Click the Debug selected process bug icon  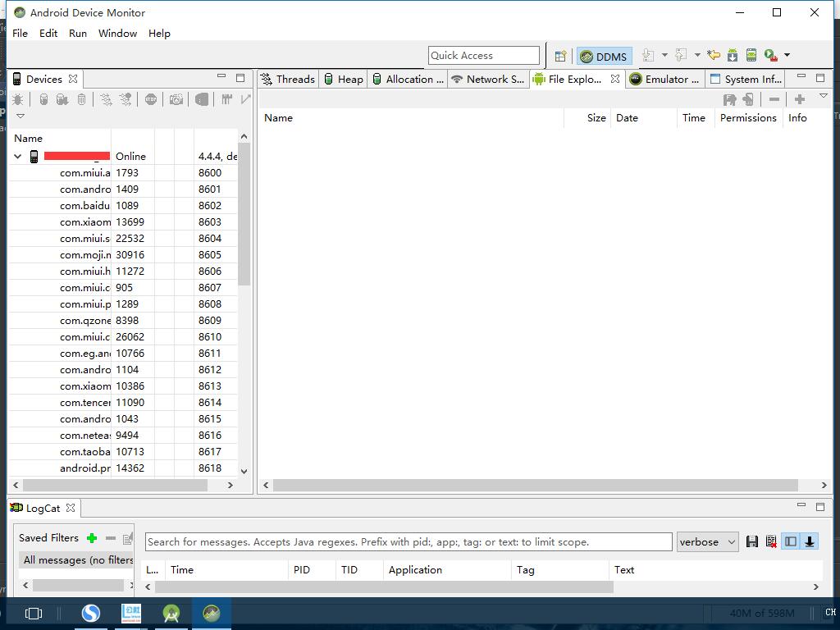tap(18, 99)
